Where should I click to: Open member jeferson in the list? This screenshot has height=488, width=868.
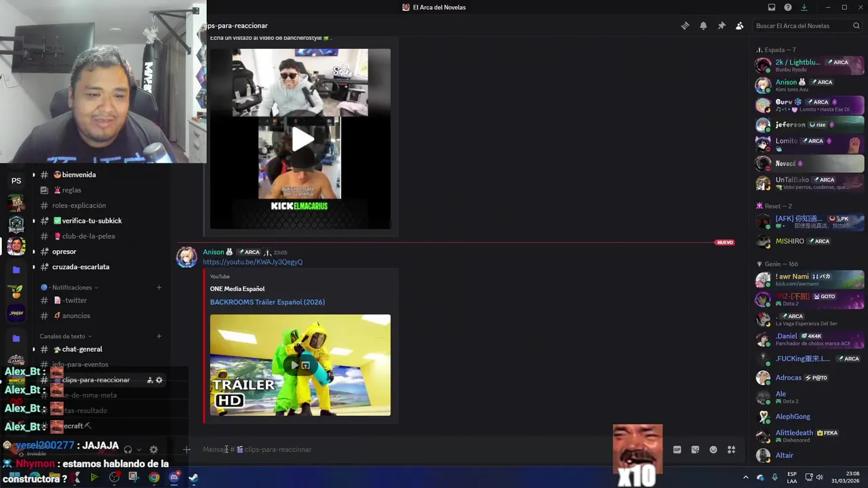[810, 125]
